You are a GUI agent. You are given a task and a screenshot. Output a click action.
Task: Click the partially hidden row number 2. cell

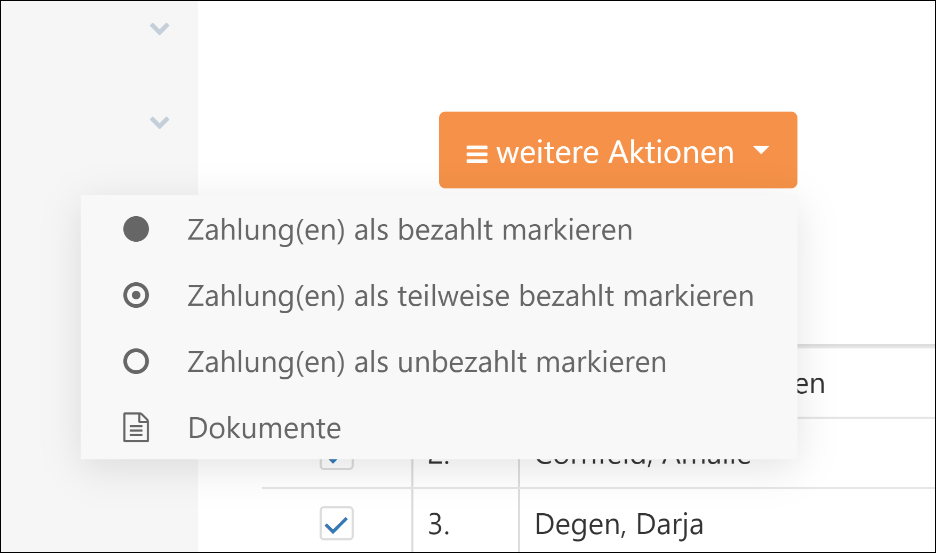pos(439,462)
